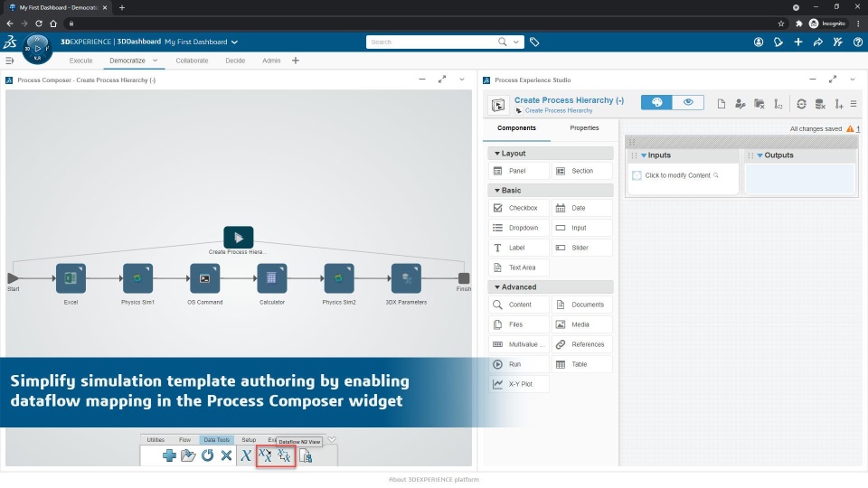Select the Physics Sim1 activity node
This screenshot has width=868, height=488.
point(137,278)
